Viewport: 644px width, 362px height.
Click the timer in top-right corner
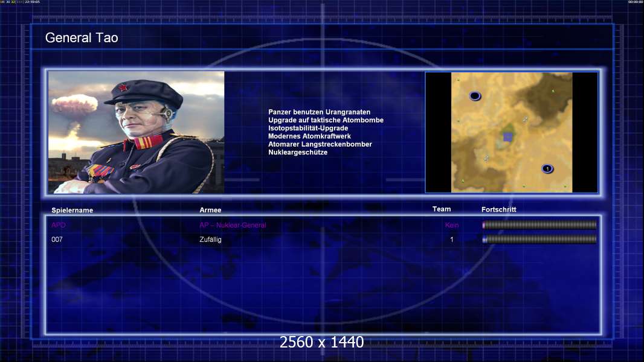point(636,2)
